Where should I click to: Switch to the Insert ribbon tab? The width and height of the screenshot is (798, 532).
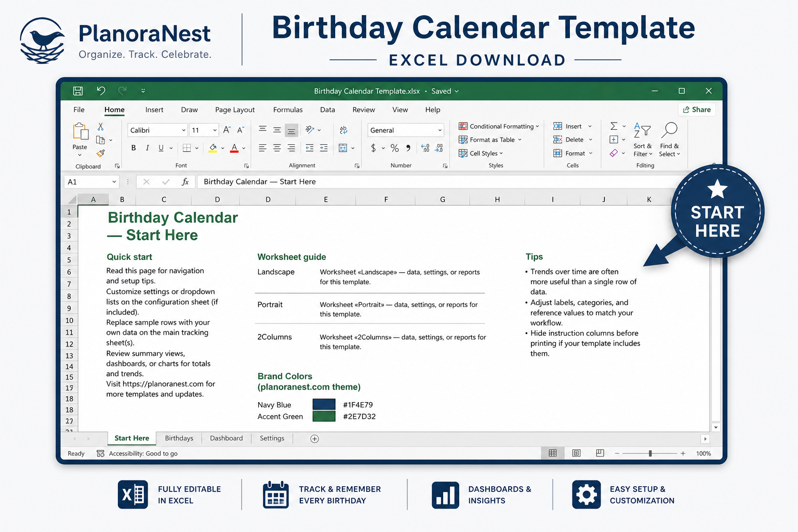[154, 110]
